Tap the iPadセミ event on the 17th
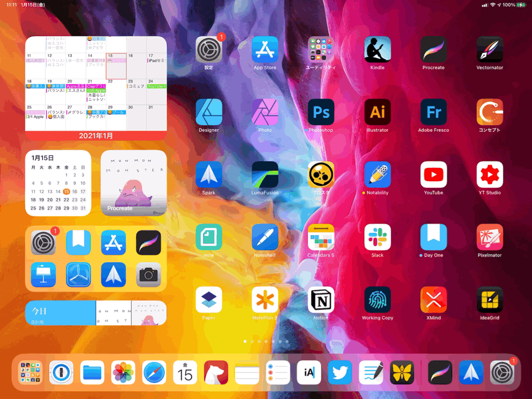Viewport: 532px width, 399px height. pyautogui.click(x=157, y=60)
